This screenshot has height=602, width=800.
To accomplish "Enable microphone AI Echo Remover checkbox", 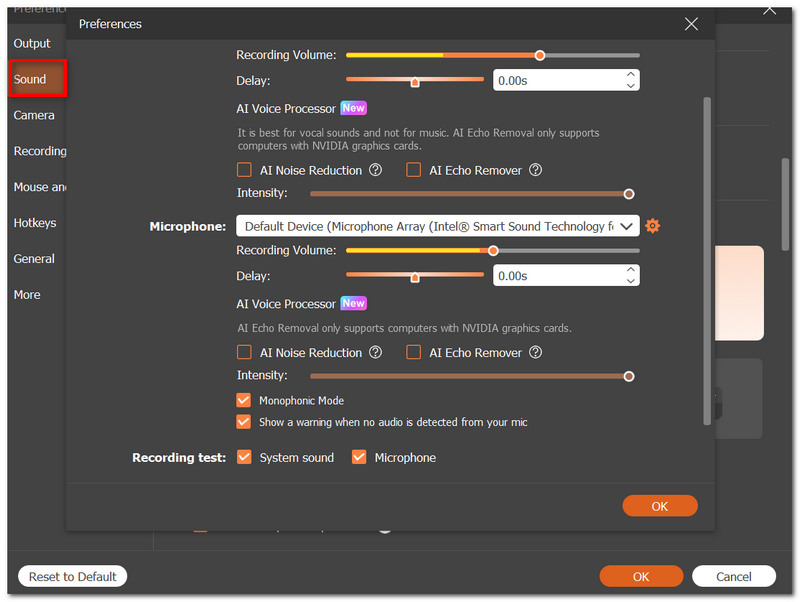I will 413,352.
